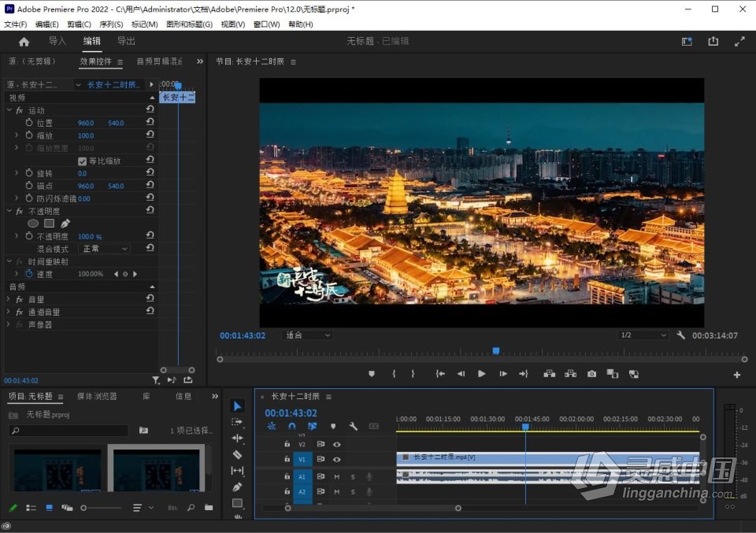Screen dimensions: 756x533
Task: Toggle V2 track output eye
Action: [336, 444]
